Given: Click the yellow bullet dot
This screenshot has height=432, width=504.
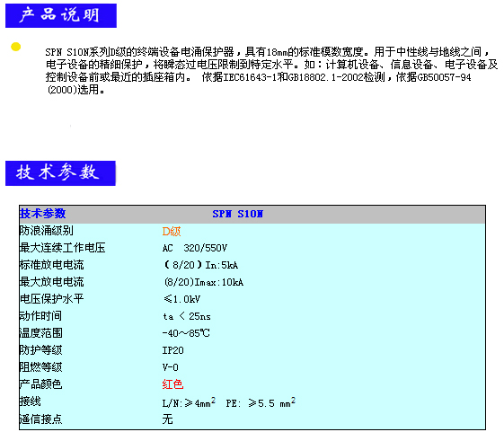Looking at the screenshot, I should (x=16, y=47).
